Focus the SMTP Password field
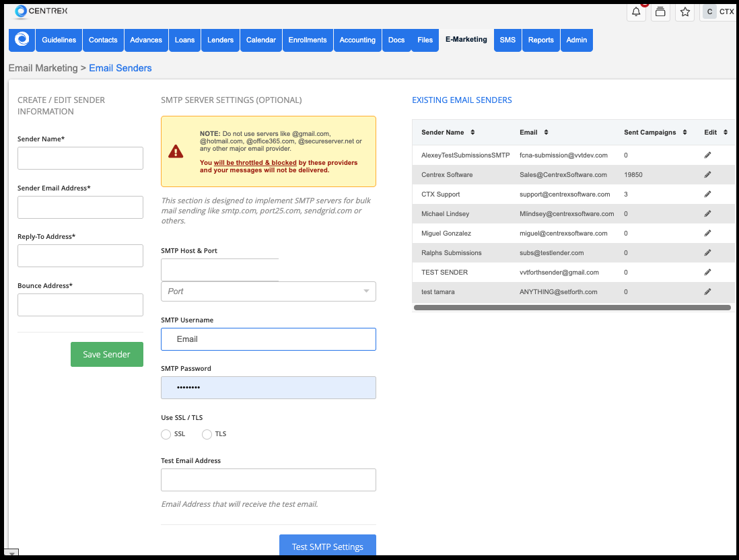The height and width of the screenshot is (560, 739). point(268,388)
